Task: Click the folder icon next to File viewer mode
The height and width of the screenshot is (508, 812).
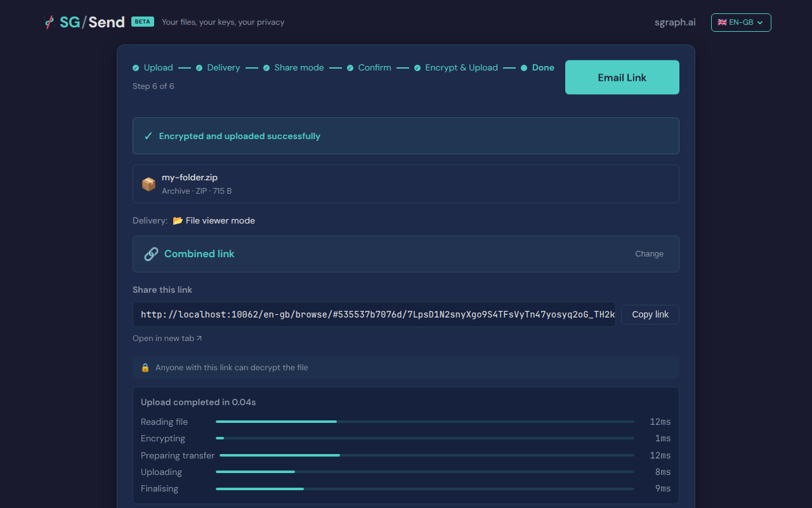Action: pyautogui.click(x=178, y=221)
